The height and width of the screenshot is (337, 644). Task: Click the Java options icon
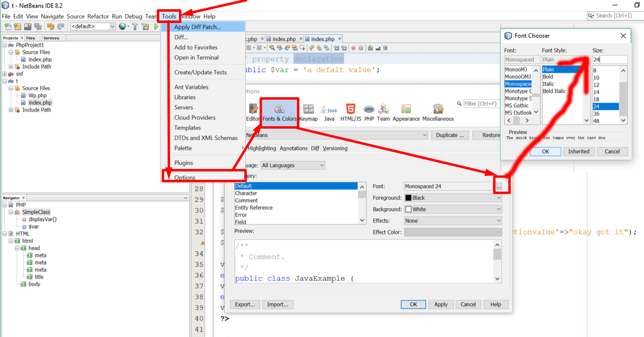pyautogui.click(x=329, y=112)
